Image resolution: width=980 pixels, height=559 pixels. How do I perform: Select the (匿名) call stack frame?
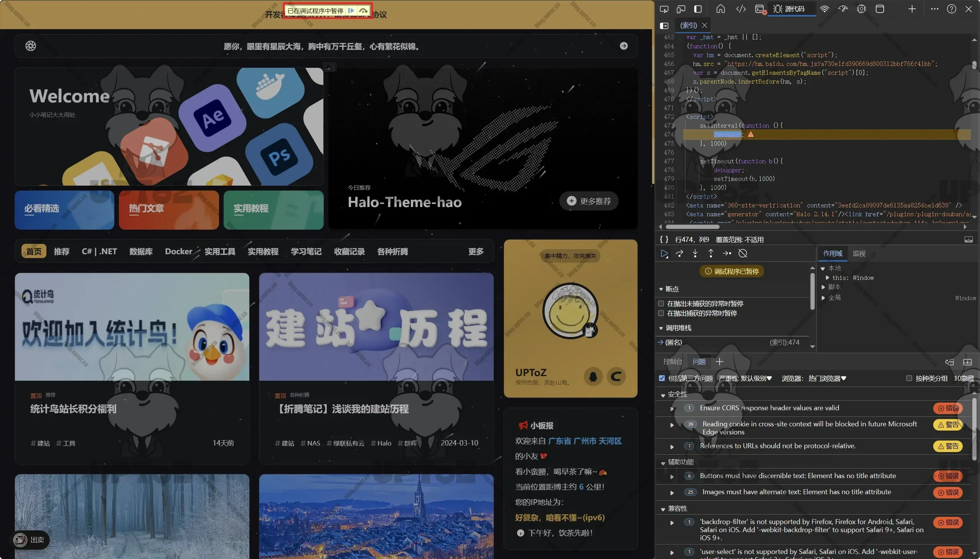(733, 342)
